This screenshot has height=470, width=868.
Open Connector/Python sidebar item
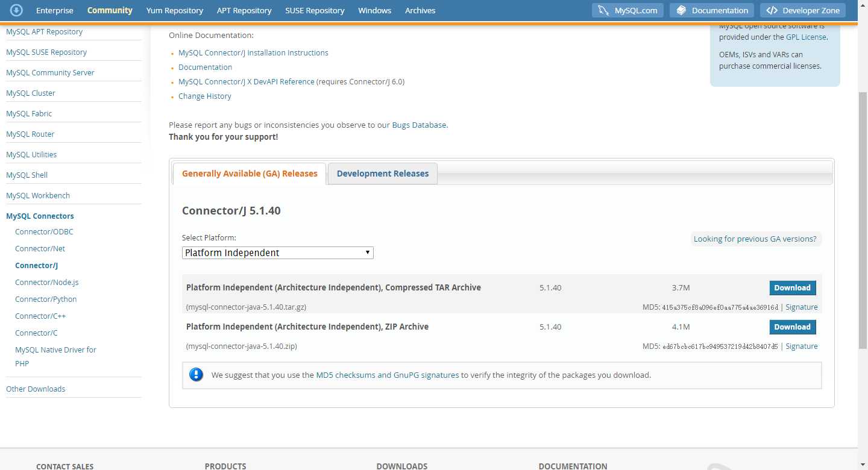(x=46, y=299)
